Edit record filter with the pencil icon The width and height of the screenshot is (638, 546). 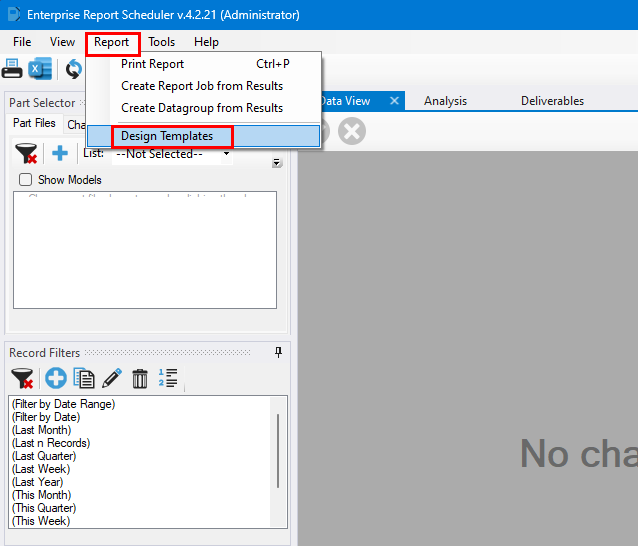click(112, 378)
